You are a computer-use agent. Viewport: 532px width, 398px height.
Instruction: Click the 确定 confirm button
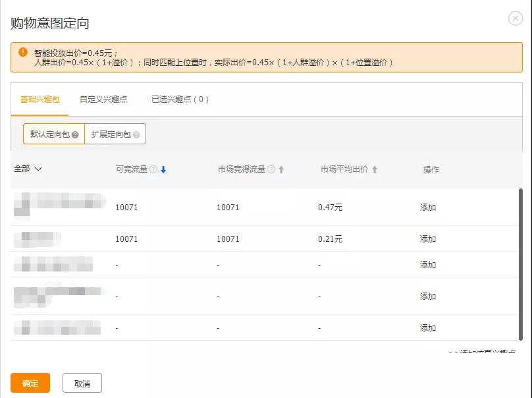tap(30, 383)
